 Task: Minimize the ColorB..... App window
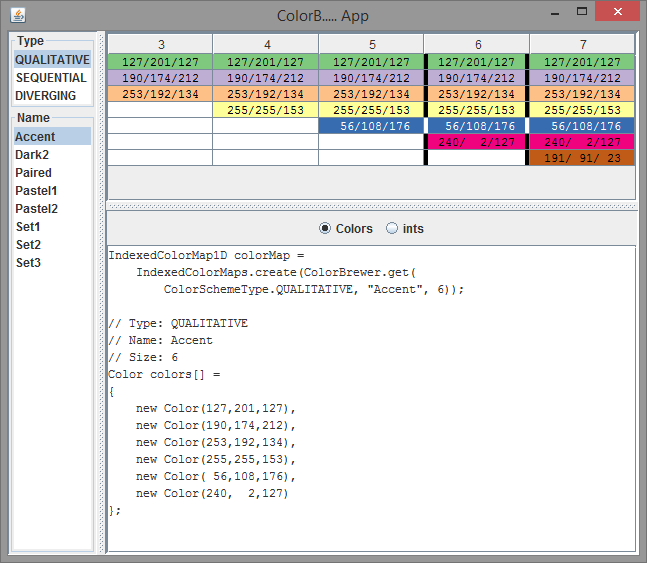click(x=555, y=12)
